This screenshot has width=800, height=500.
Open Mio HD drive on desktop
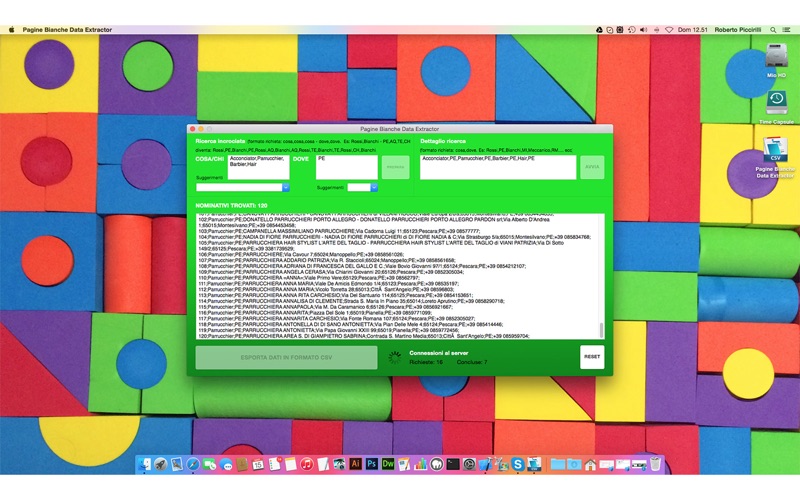pos(776,59)
